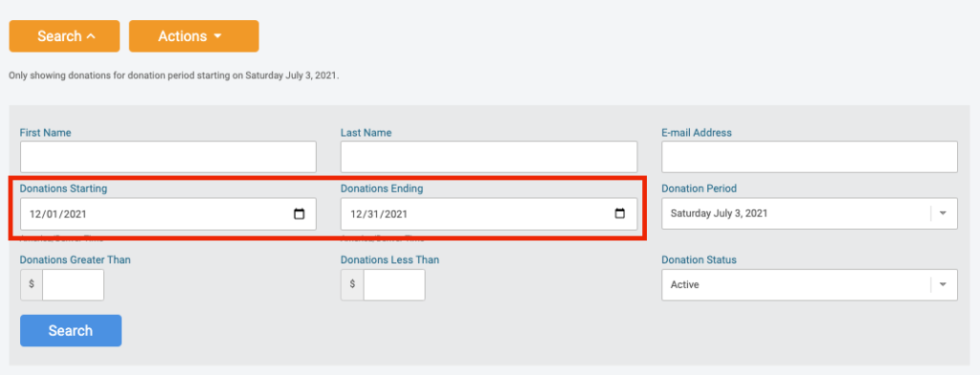Viewport: 980px width, 375px height.
Task: Collapse the orange Search panel button
Action: tap(64, 36)
